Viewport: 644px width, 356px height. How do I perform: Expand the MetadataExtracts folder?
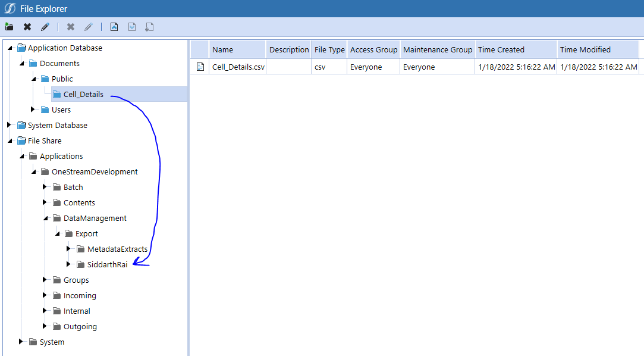[68, 249]
